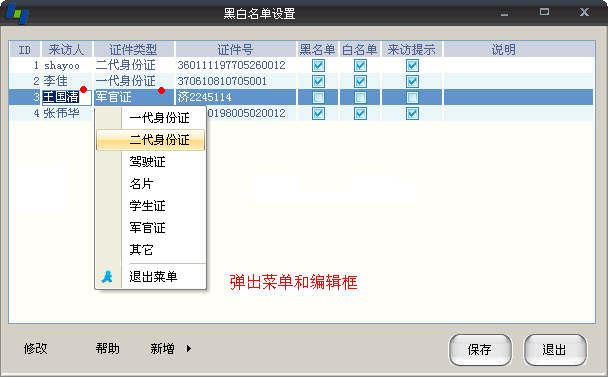Viewport: 608px width, 377px height.
Task: Enable 白名单 checkbox for 王国清 row
Action: 360,97
